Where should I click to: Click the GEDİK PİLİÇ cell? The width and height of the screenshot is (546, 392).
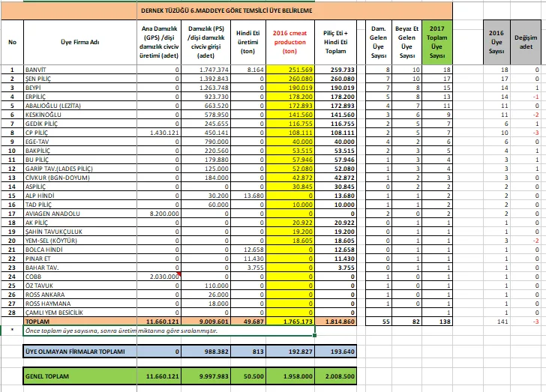click(80, 124)
